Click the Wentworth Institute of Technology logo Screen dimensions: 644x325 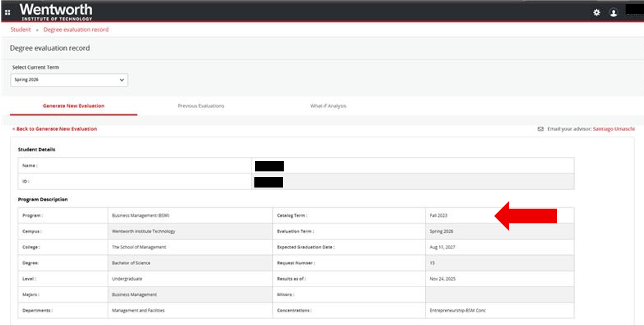click(x=56, y=11)
